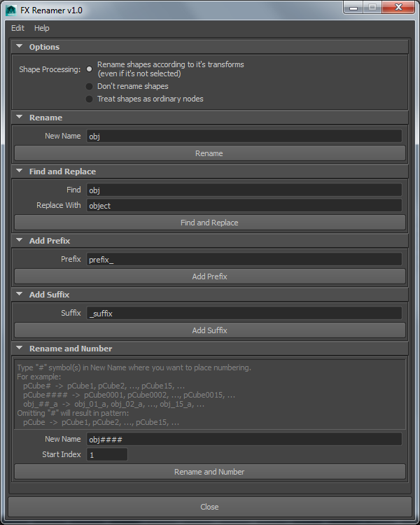Collapse the Rename and Number section
Image resolution: width=420 pixels, height=525 pixels.
click(20, 349)
